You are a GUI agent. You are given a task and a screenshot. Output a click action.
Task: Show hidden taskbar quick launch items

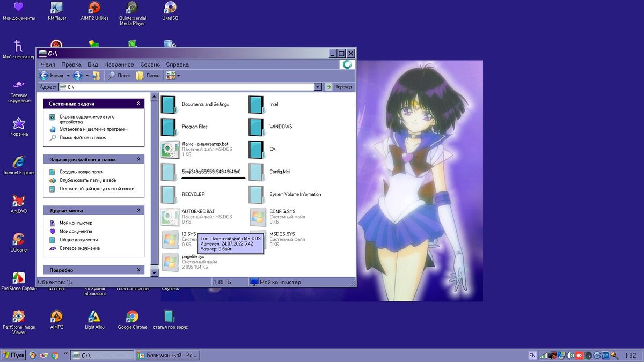point(66,353)
